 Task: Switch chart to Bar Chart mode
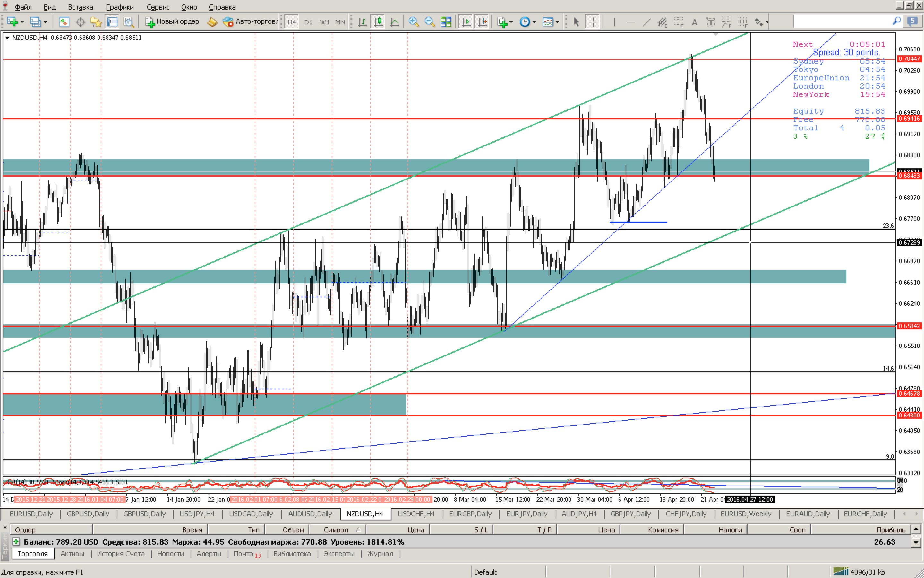pos(362,22)
